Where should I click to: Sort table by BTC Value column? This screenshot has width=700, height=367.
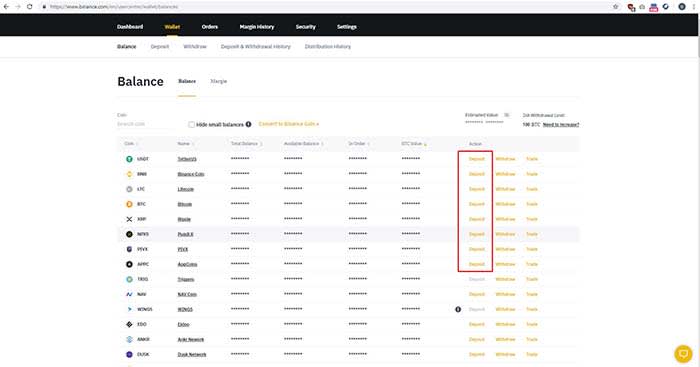[414, 144]
